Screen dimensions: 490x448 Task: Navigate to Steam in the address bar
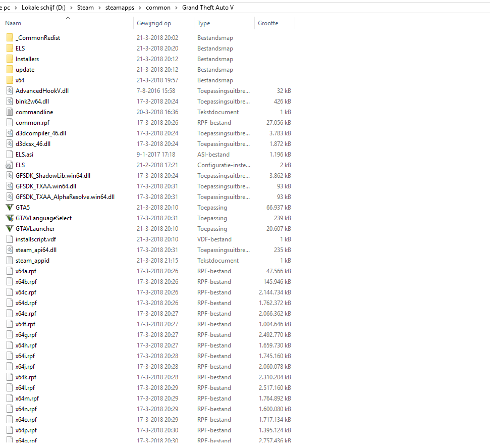pyautogui.click(x=85, y=8)
